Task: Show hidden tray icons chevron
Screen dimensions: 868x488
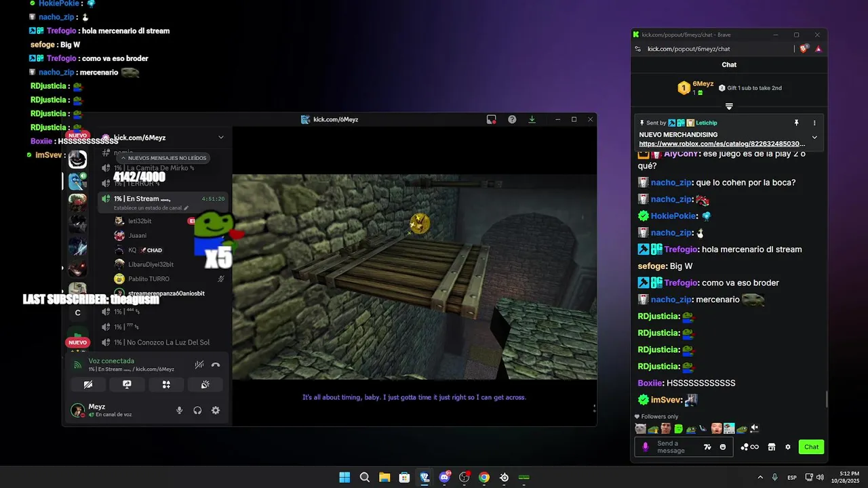Action: (760, 477)
